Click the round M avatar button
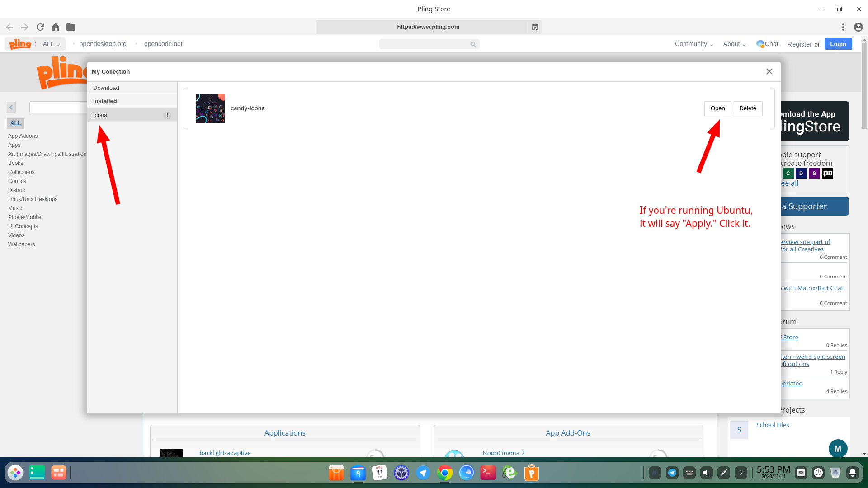 tap(838, 449)
